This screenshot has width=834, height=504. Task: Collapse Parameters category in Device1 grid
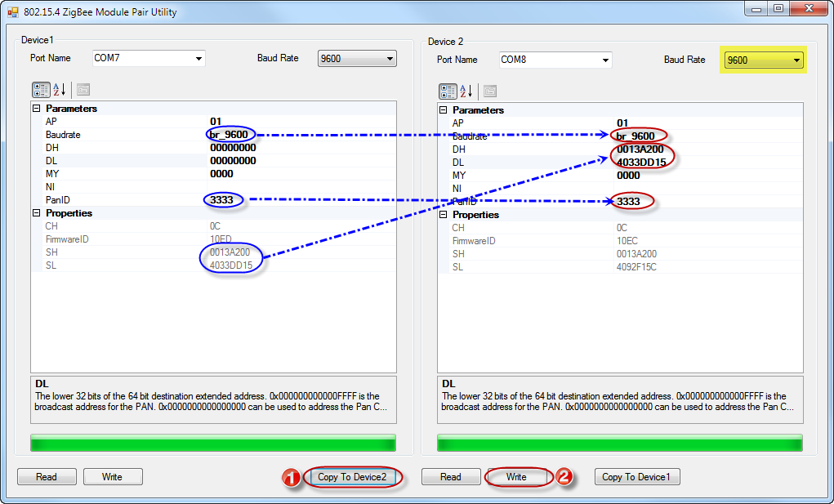[37, 109]
